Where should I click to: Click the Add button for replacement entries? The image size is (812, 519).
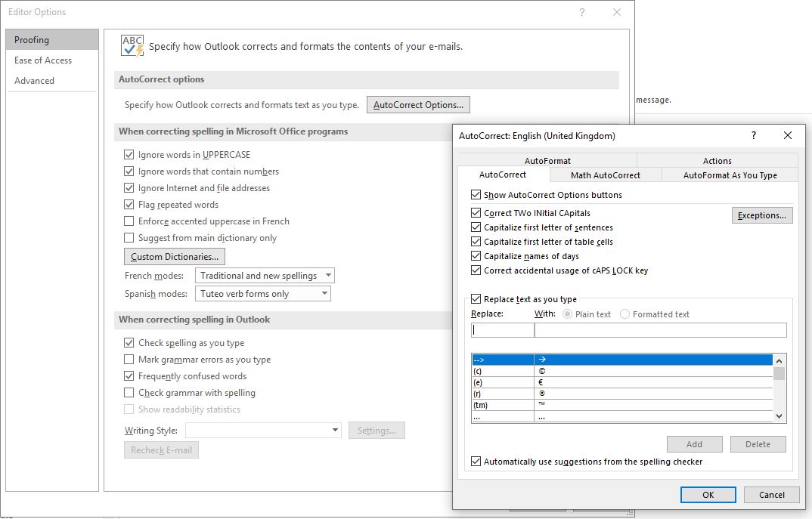pyautogui.click(x=694, y=444)
